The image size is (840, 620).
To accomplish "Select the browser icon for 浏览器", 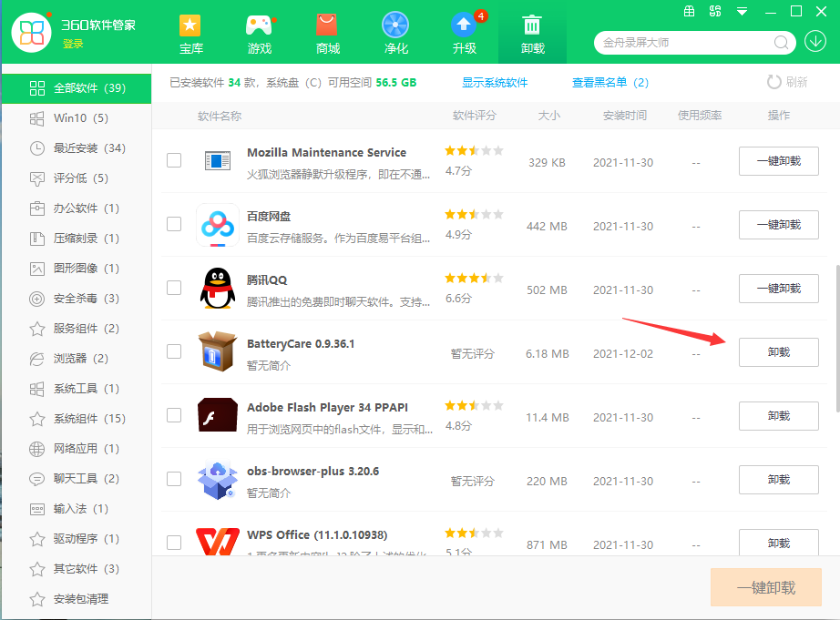I will click(x=37, y=359).
